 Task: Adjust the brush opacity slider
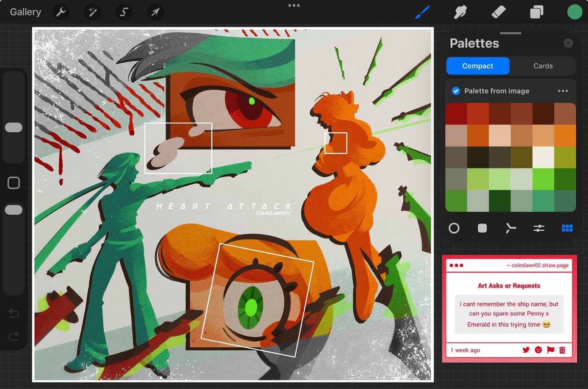[14, 210]
